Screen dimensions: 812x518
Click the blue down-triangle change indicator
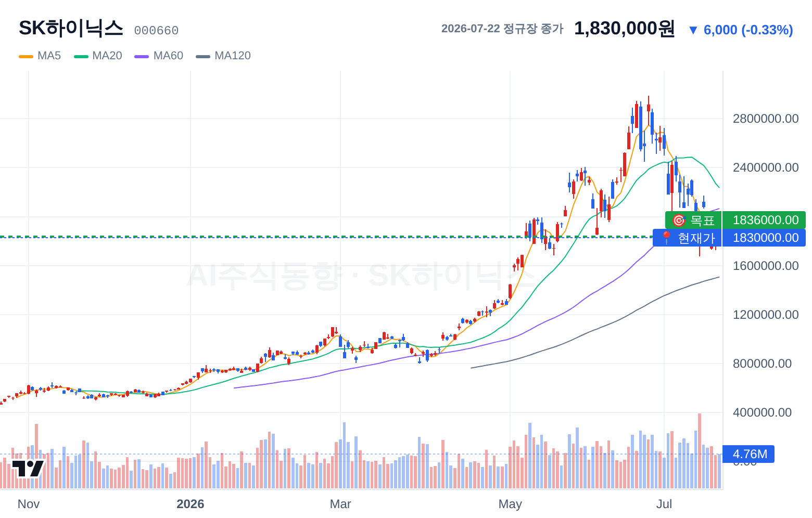point(693,30)
